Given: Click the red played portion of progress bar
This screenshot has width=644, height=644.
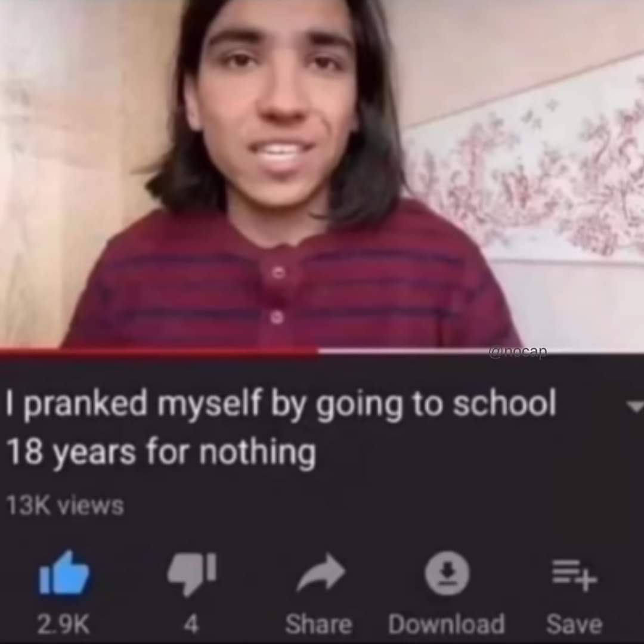Looking at the screenshot, I should click(x=159, y=351).
